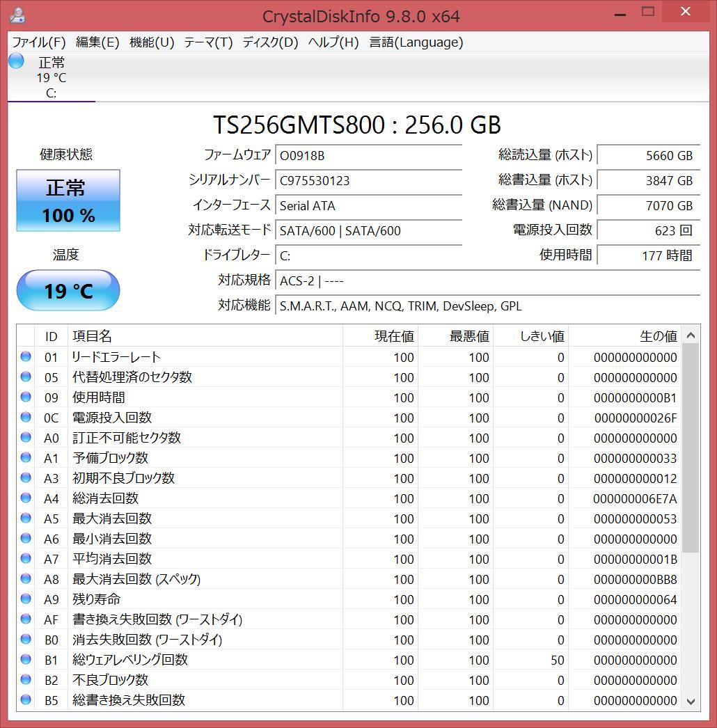Viewport: 717px width, 728px height.
Task: Click the 項目名 column header
Action: coord(205,336)
